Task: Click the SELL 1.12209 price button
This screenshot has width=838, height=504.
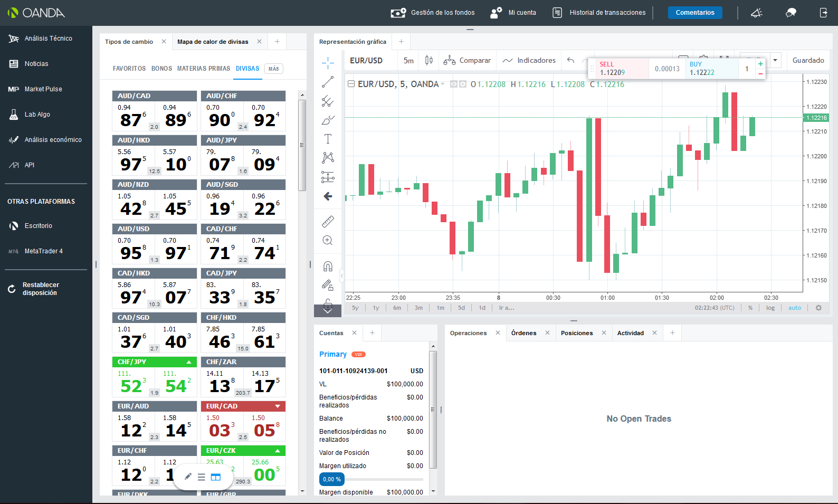Action: 623,69
